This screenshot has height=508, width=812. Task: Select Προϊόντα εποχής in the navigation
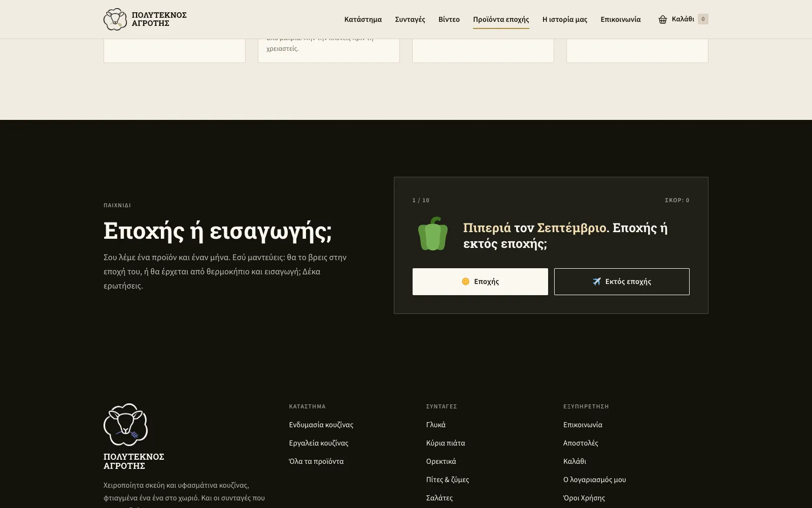(501, 19)
